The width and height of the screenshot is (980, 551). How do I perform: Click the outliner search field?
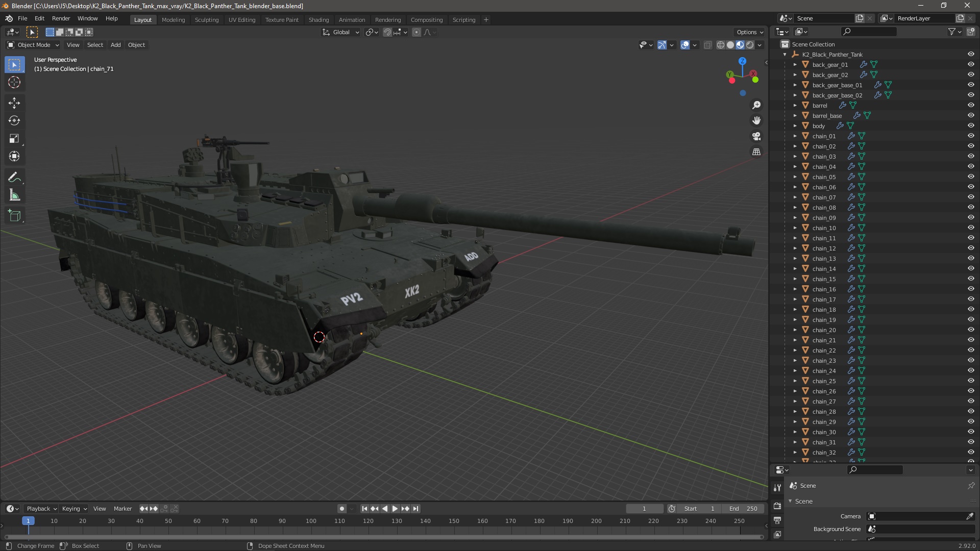(869, 32)
